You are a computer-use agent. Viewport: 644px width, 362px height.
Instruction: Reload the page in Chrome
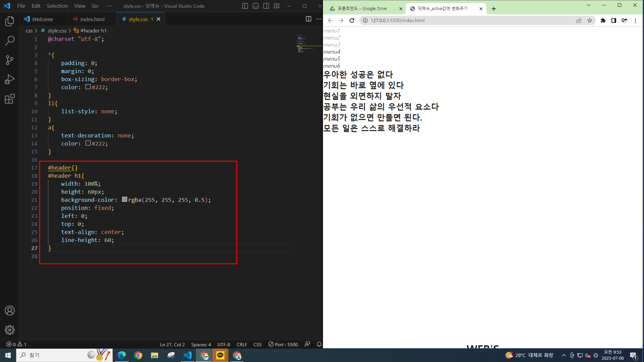click(352, 20)
